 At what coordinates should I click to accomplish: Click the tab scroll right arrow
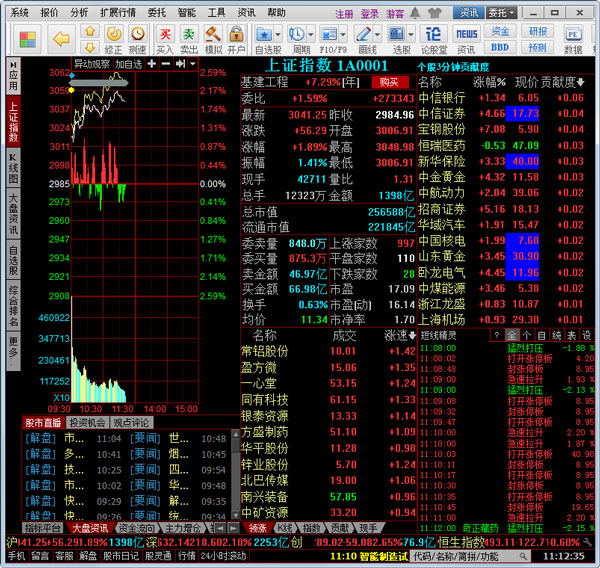[233, 529]
